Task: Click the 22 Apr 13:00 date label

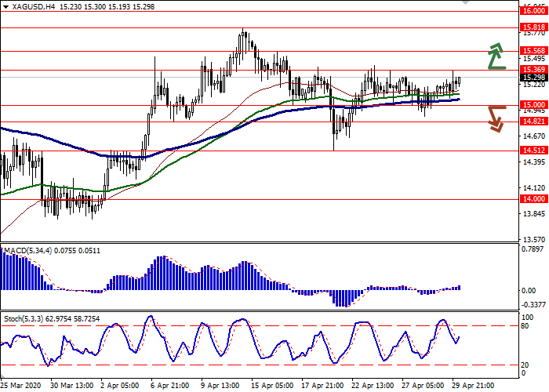Action: 372,385
